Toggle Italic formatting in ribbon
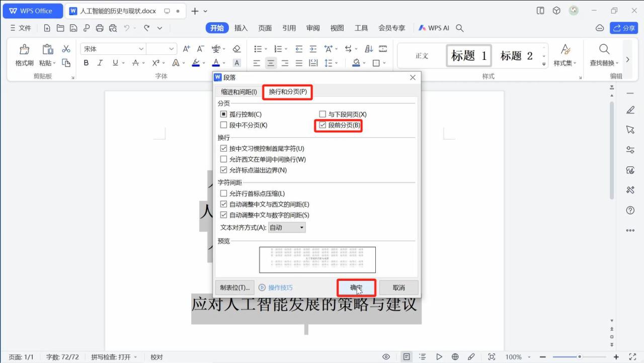 [100, 63]
